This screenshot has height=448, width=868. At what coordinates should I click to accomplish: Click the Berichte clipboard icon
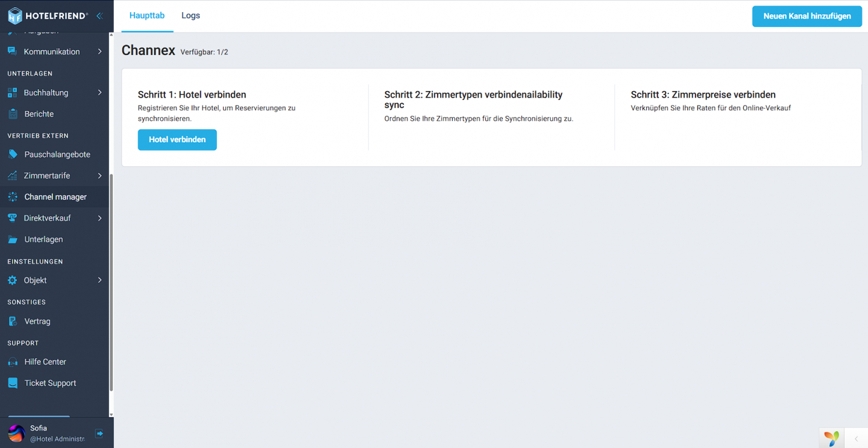click(12, 113)
